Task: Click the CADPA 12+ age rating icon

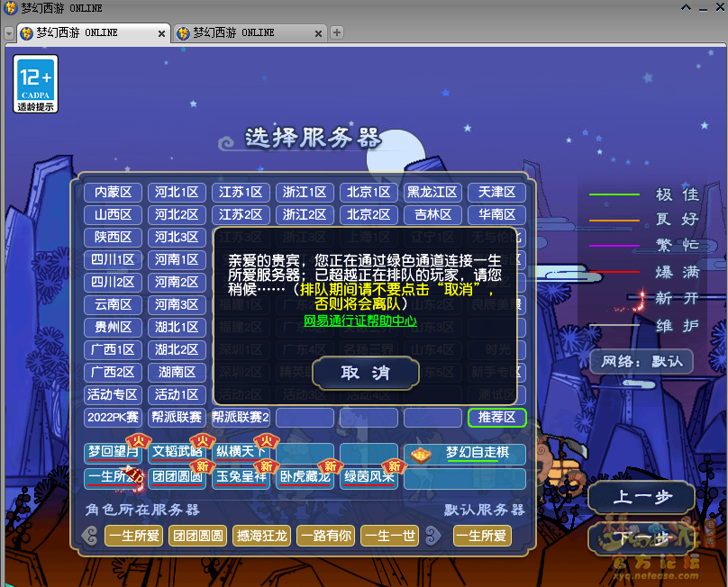Action: click(x=36, y=84)
